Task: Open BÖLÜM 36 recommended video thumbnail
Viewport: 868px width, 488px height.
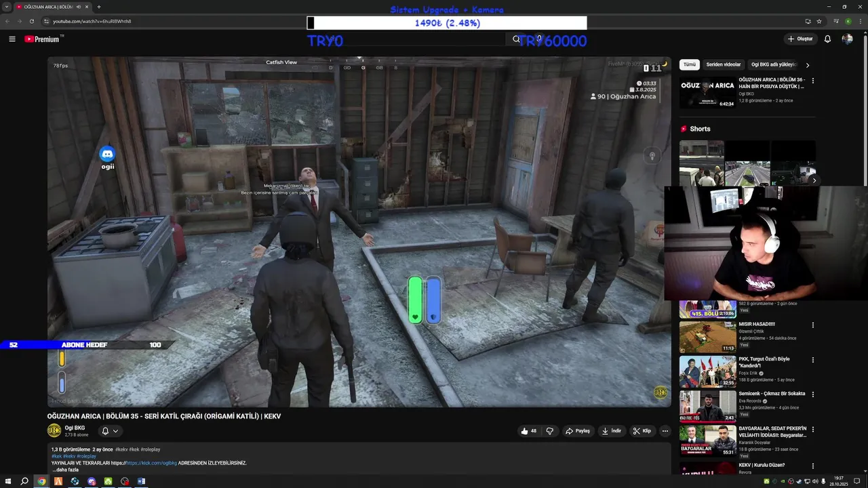Action: point(707,93)
